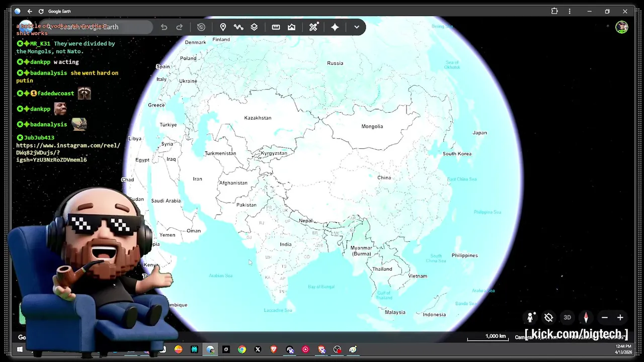Click the Saudi Arabia map label
This screenshot has width=644, height=362.
166,201
